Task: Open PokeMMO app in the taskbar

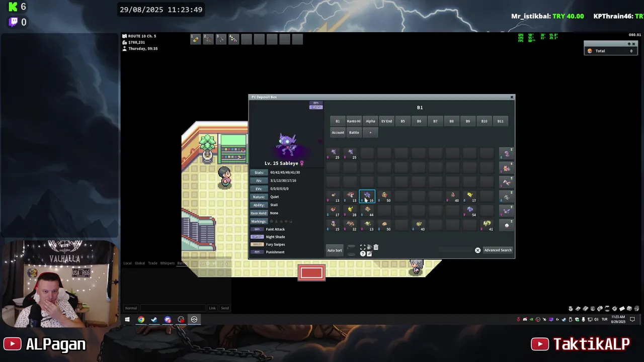Action: 194,319
